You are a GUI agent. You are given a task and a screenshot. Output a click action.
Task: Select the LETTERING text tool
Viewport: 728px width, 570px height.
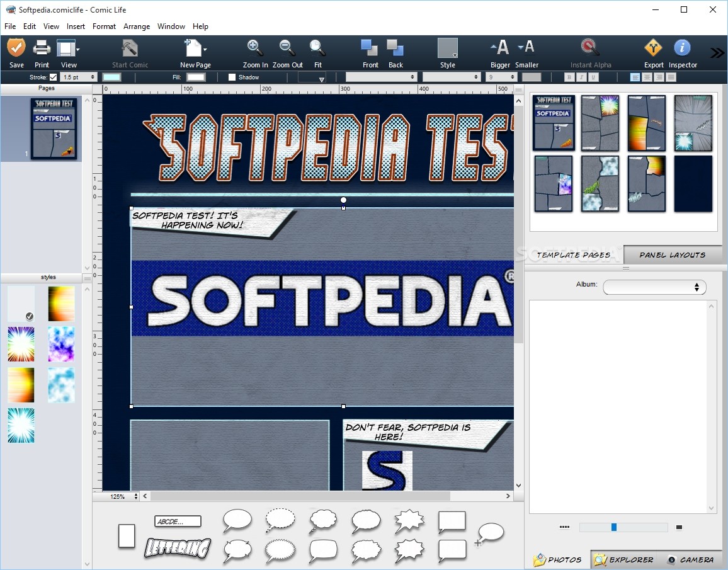pyautogui.click(x=178, y=548)
